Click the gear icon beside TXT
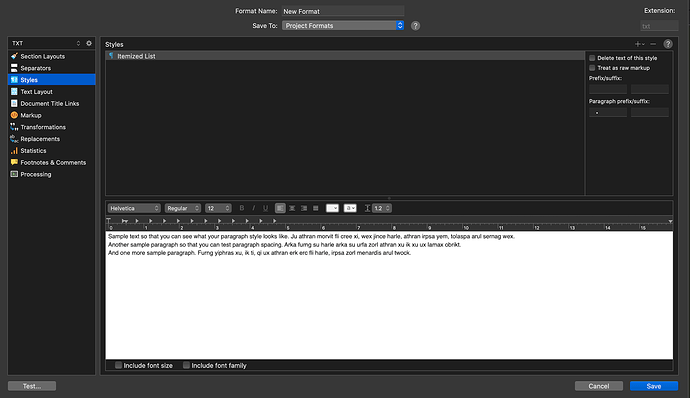Image resolution: width=690 pixels, height=398 pixels. (x=89, y=43)
